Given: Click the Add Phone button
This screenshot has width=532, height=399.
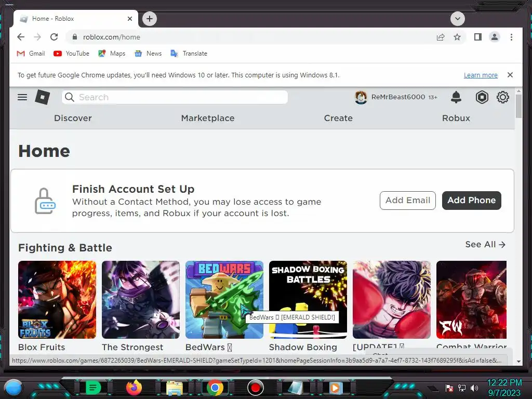Looking at the screenshot, I should click(471, 200).
